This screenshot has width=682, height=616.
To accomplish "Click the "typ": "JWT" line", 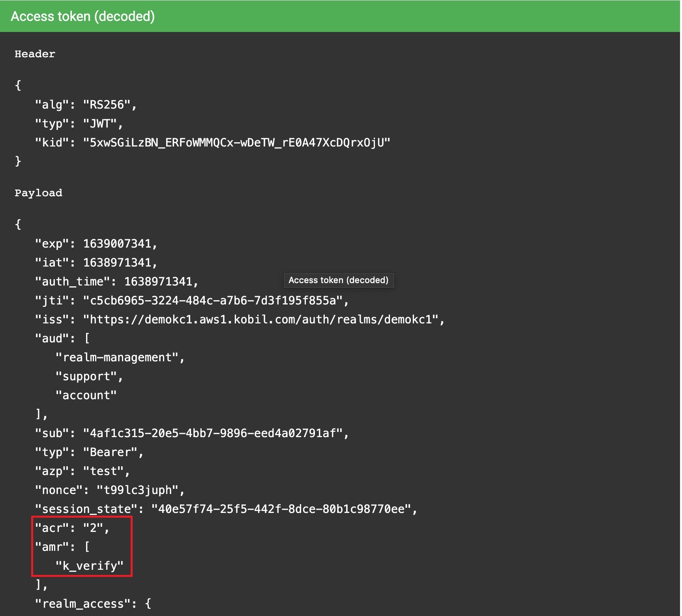I will tap(79, 124).
